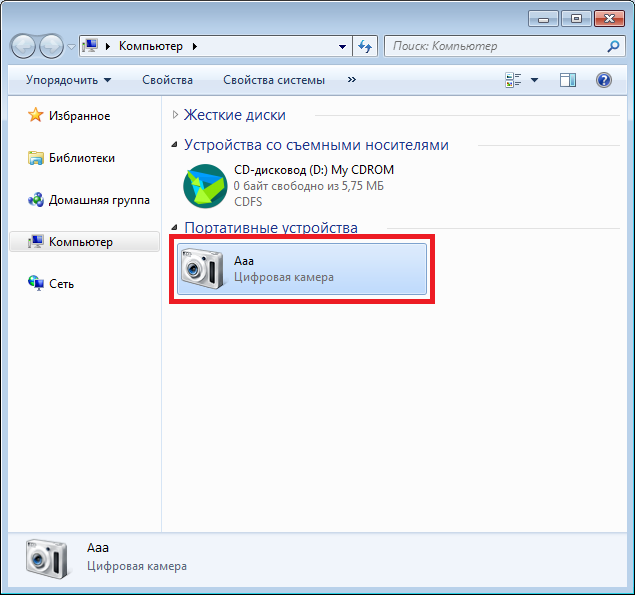Click the Домашняя группа icon
635x595 pixels.
(36, 200)
